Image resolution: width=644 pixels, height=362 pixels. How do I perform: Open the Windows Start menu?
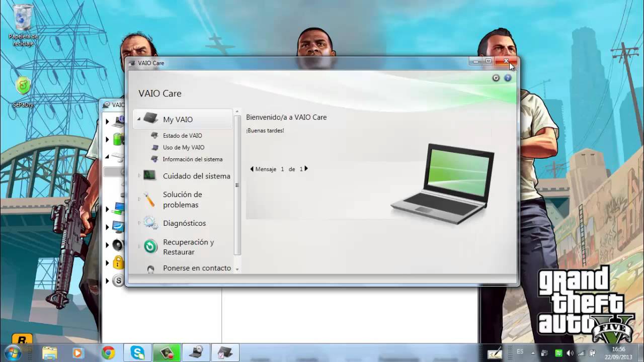[12, 352]
